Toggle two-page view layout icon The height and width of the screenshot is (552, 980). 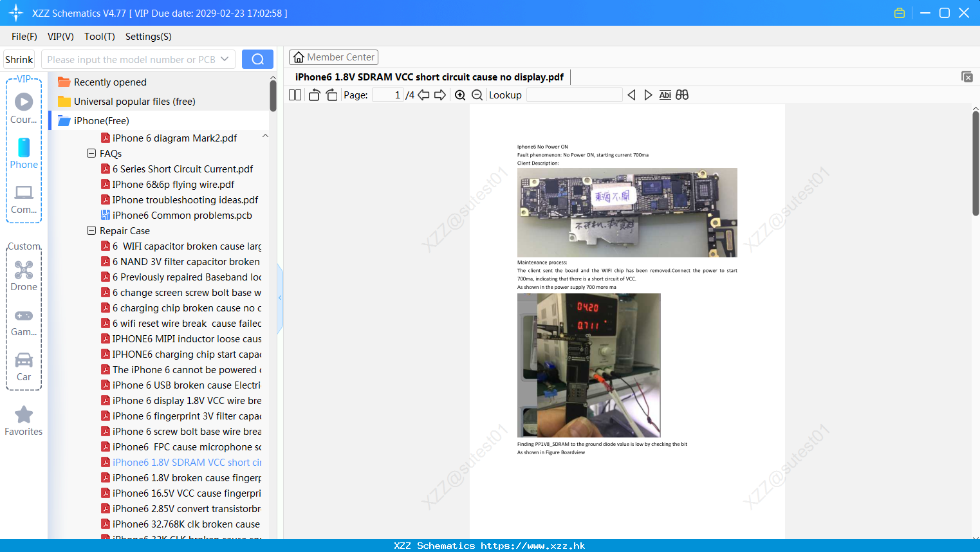295,95
